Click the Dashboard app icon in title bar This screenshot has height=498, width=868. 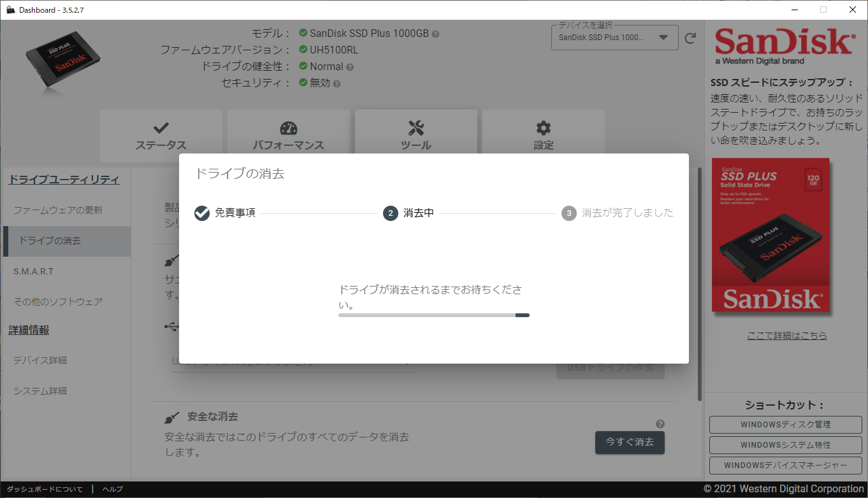tap(10, 10)
